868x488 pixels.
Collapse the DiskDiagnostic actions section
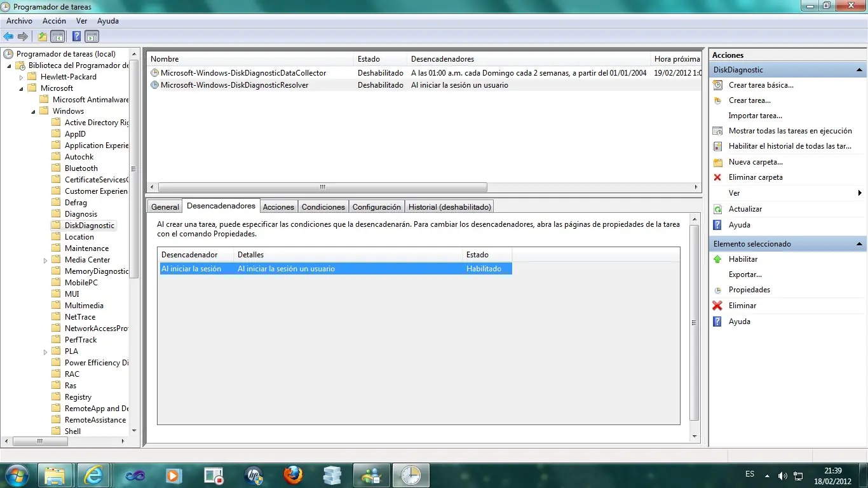coord(859,70)
